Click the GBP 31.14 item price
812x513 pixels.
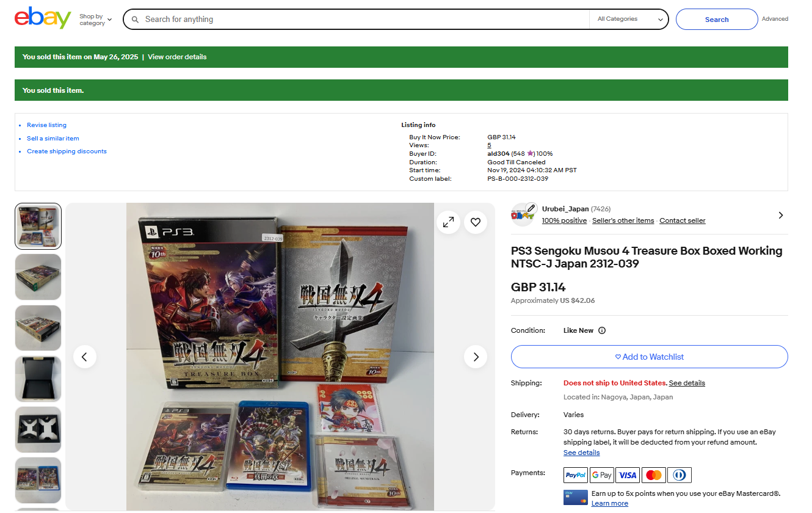coord(538,288)
